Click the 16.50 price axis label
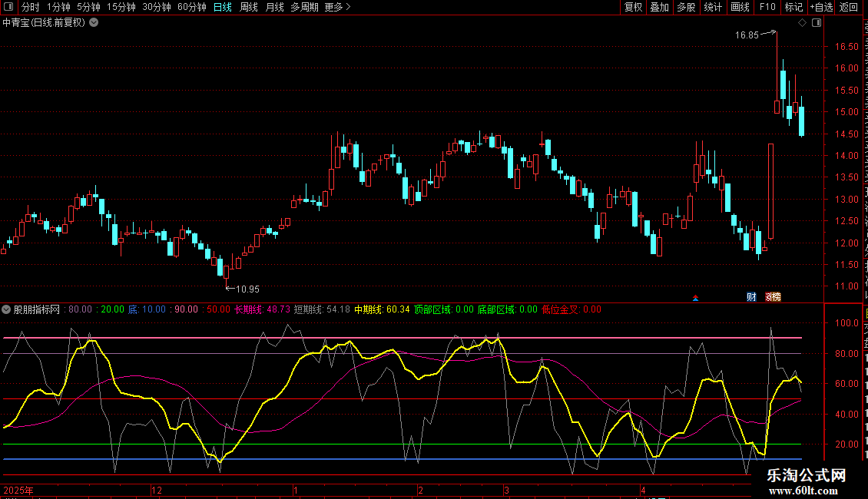The height and width of the screenshot is (499, 868). click(x=846, y=47)
